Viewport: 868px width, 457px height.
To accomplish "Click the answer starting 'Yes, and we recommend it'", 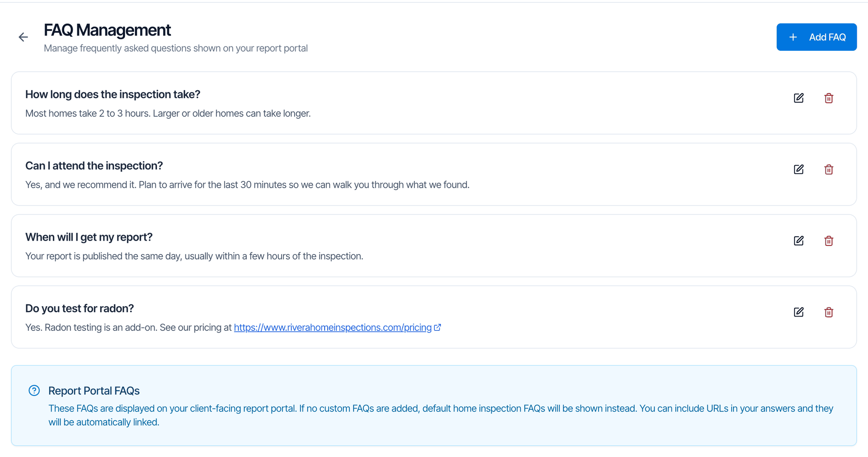I will click(x=247, y=185).
